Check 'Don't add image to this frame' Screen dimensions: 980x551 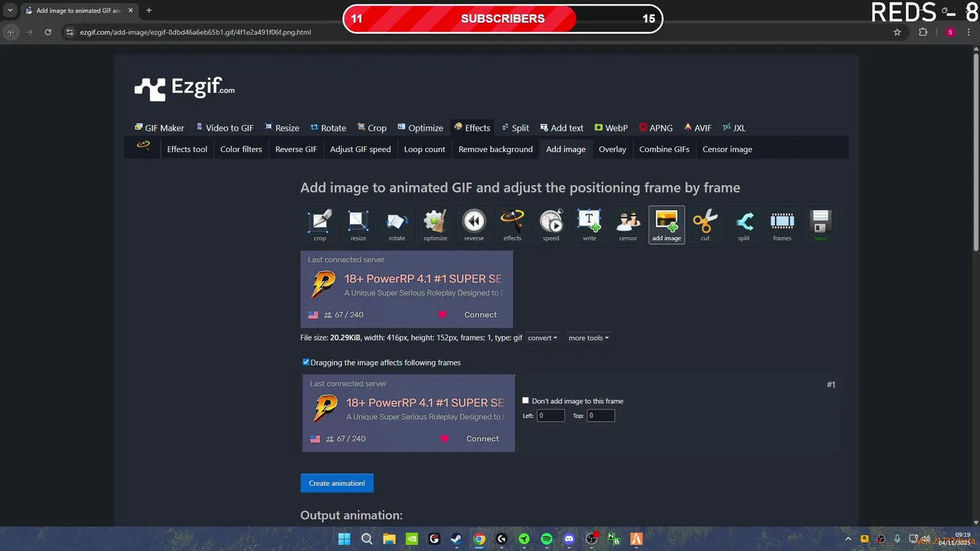(x=525, y=400)
